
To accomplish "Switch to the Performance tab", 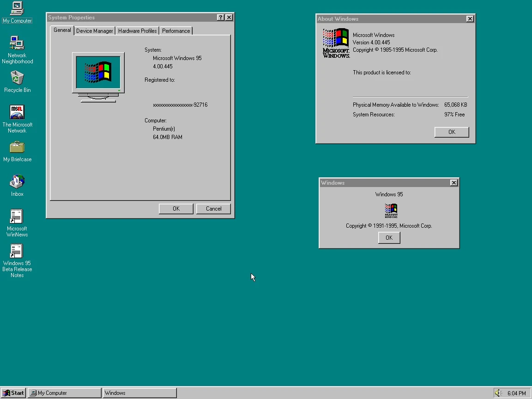I will (175, 30).
